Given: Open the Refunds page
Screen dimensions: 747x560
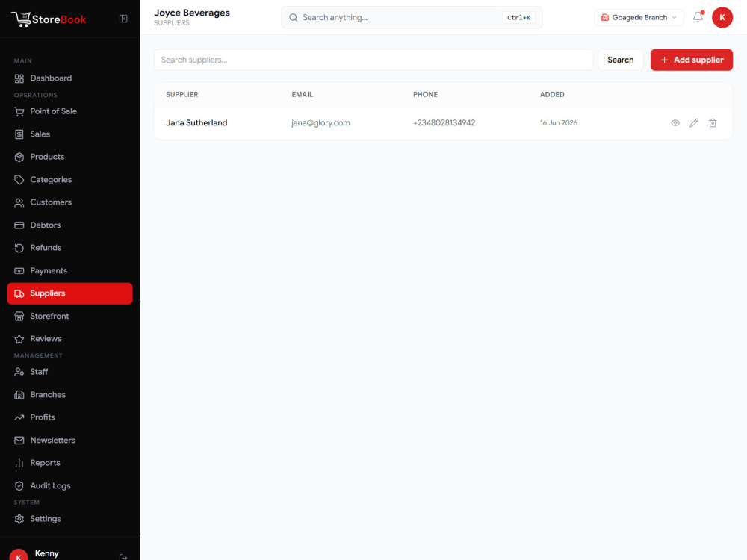Looking at the screenshot, I should click(69, 248).
